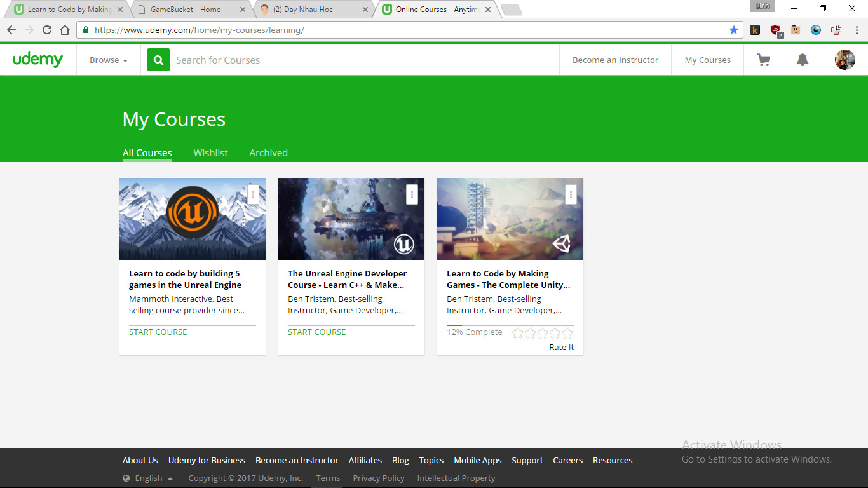This screenshot has height=488, width=868.
Task: Click the Udemy logo
Action: coord(38,60)
